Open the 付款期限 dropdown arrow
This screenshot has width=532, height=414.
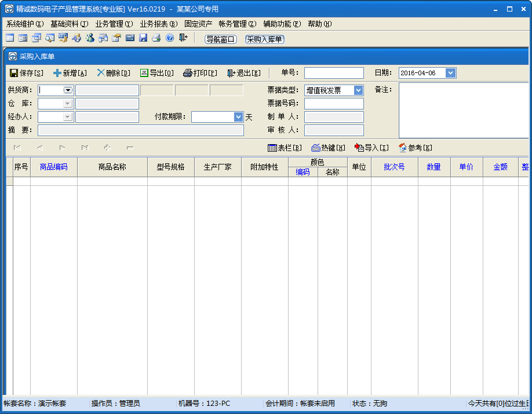(x=238, y=117)
